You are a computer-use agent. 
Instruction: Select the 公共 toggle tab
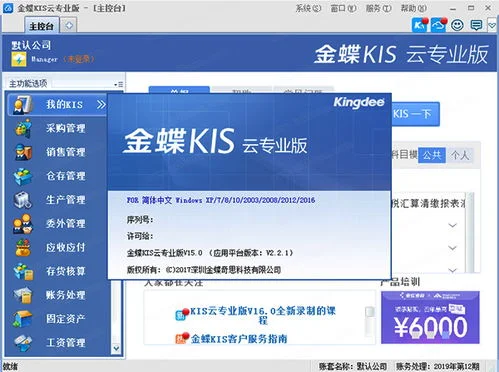tap(432, 155)
